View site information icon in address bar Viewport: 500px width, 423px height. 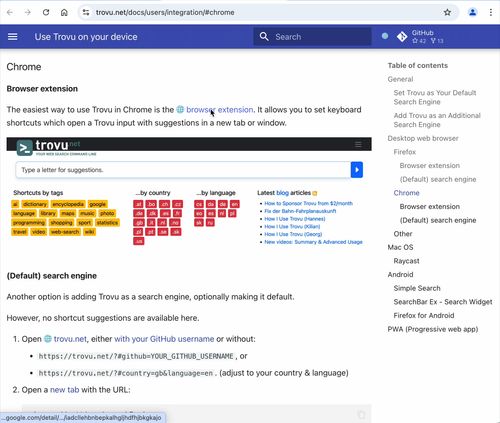click(86, 12)
